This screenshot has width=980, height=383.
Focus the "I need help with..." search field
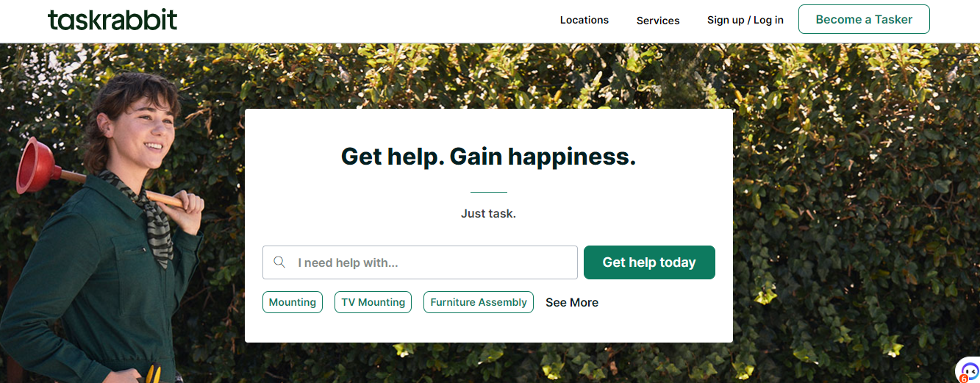pyautogui.click(x=420, y=262)
